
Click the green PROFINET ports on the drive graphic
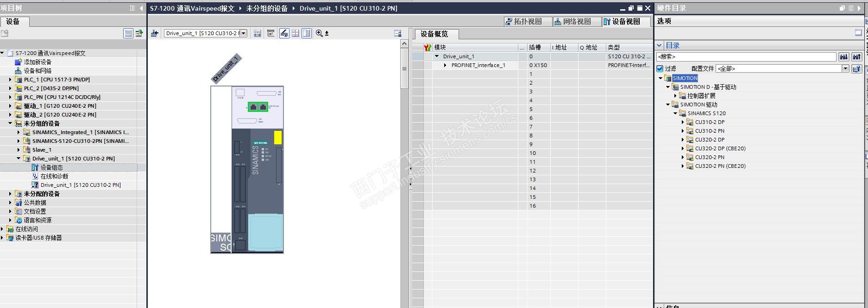click(258, 107)
